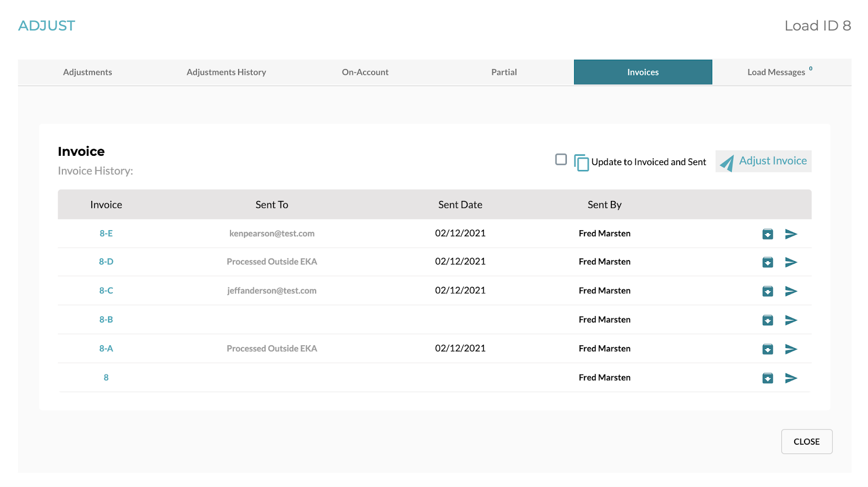Open invoice link 8-A
868x487 pixels.
coord(106,349)
